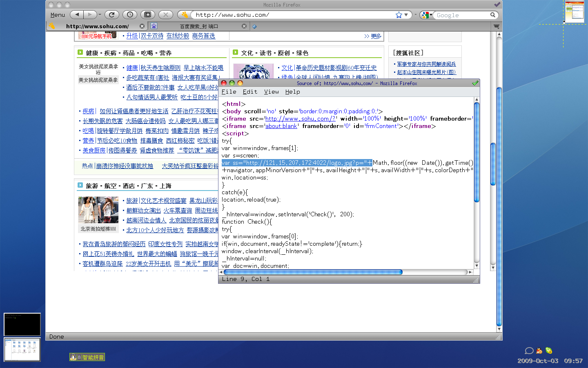Reload the sohu.com page
The width and height of the screenshot is (588, 368).
coord(112,15)
